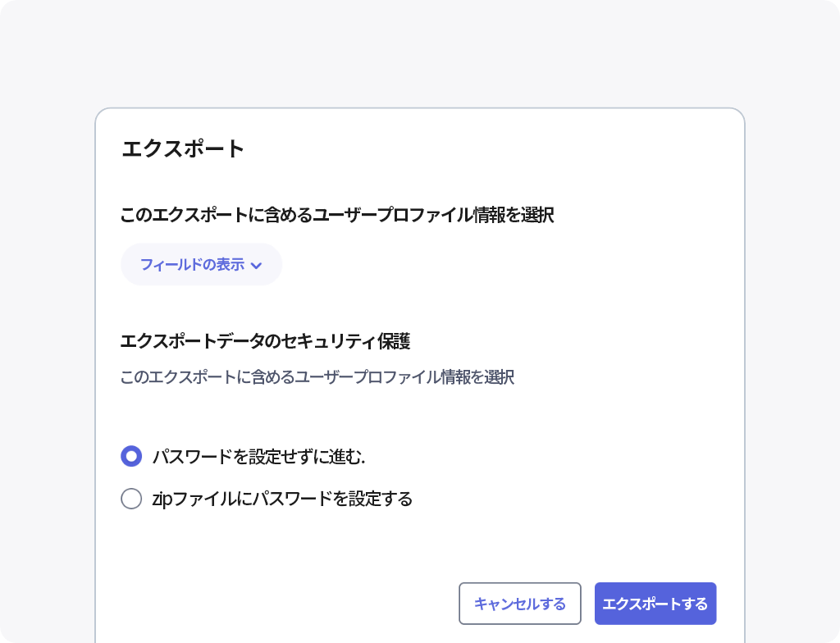This screenshot has width=840, height=643.
Task: Toggle the second security option radio button
Action: [x=131, y=499]
